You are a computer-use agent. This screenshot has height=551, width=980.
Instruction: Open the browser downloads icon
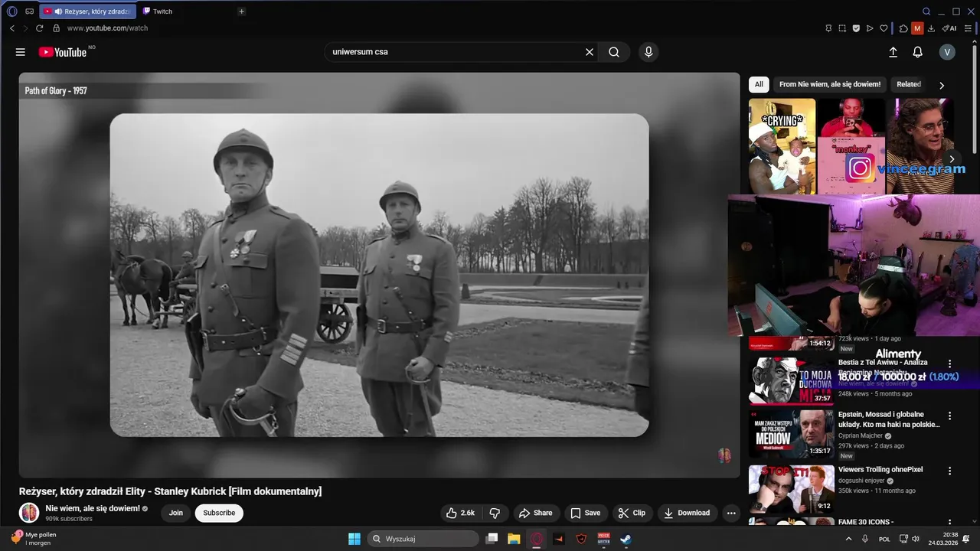931,28
